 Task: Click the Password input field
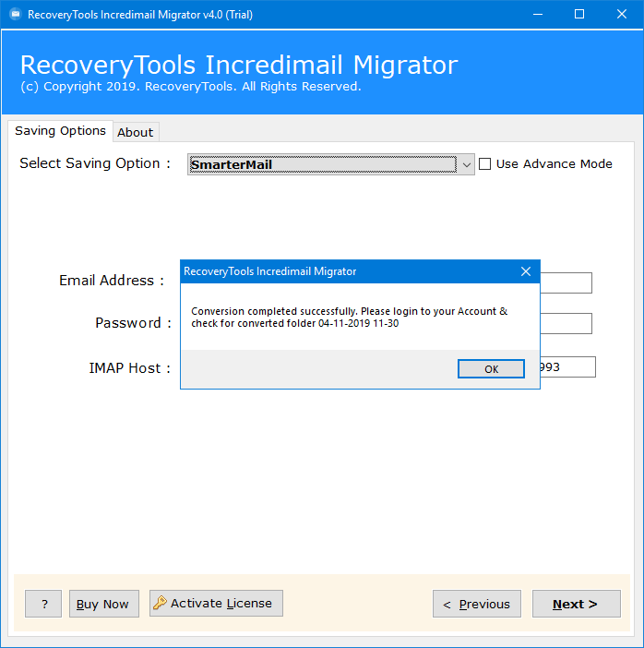point(566,324)
